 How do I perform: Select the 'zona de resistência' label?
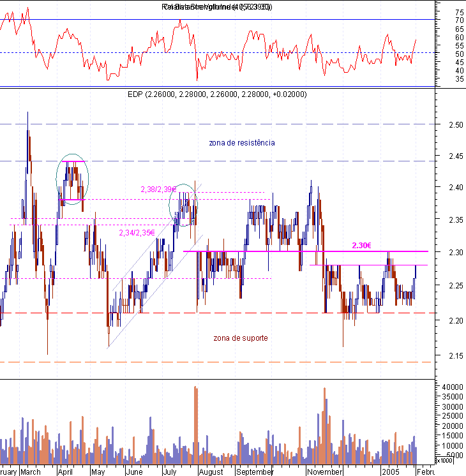click(242, 143)
